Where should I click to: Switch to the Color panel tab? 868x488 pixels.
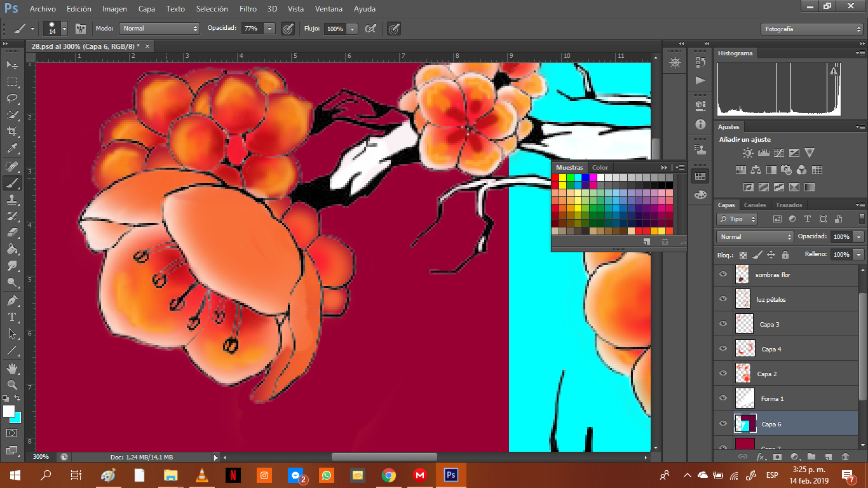point(600,168)
